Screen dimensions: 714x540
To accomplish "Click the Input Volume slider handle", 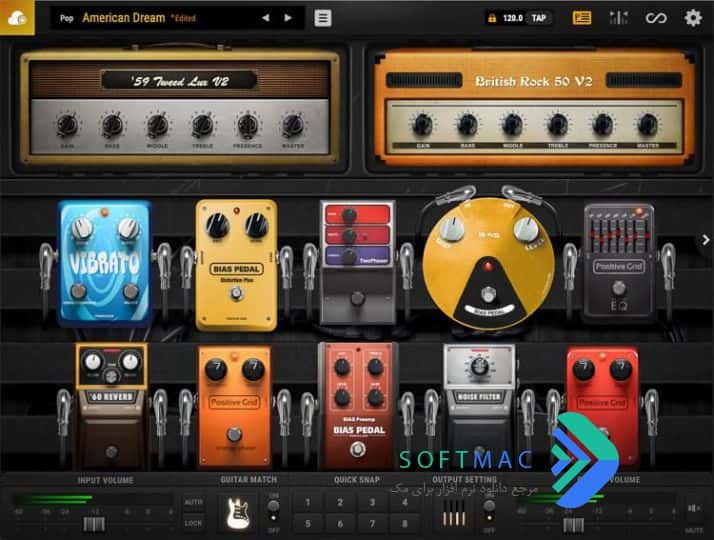I will click(x=94, y=525).
